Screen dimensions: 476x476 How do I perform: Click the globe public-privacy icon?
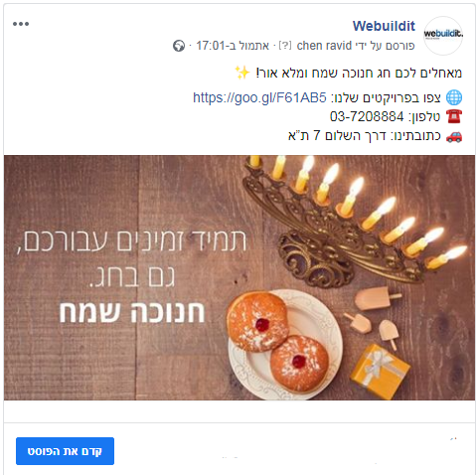point(179,46)
